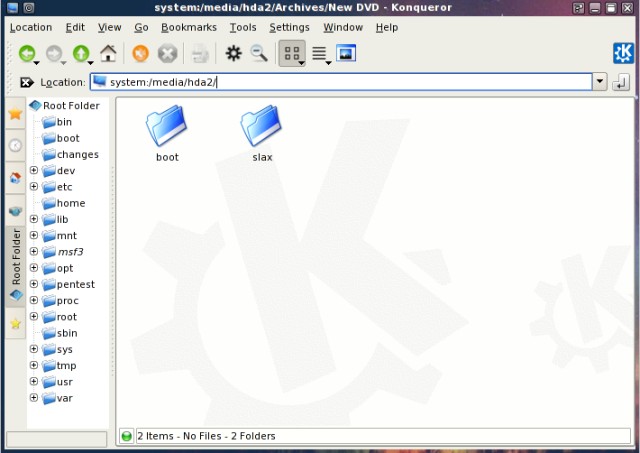Clear location bar with black arrow icon
This screenshot has width=640, height=453.
(x=27, y=82)
